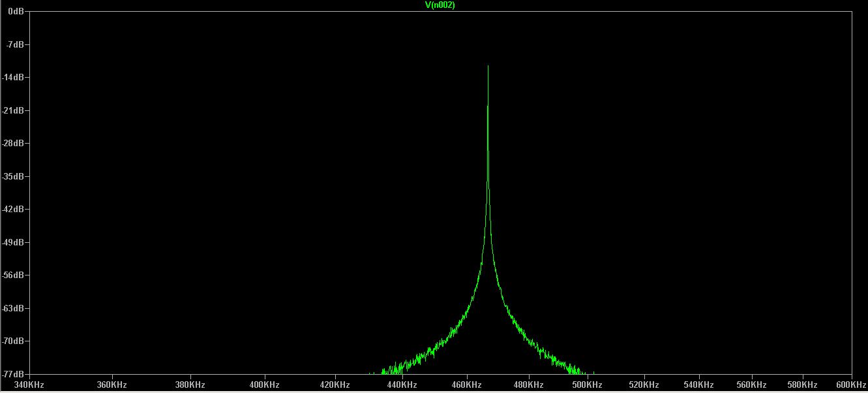The image size is (868, 393).
Task: Click the -63dB axis label
Action: pos(14,308)
